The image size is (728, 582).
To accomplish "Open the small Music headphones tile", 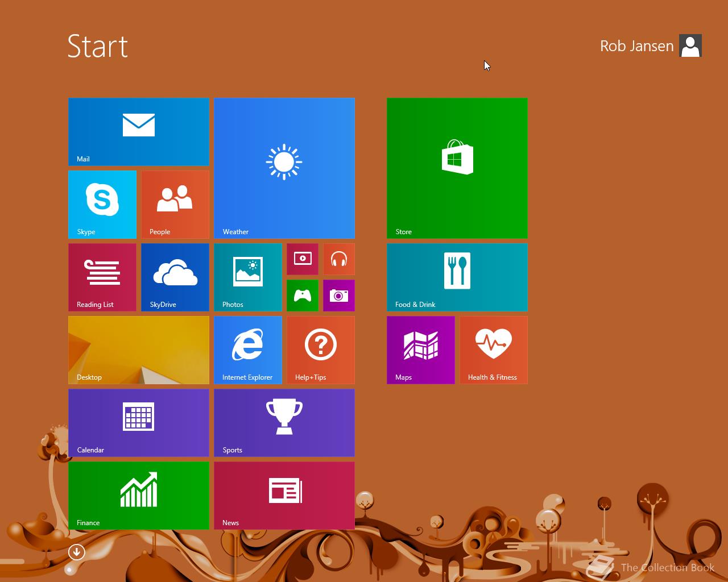I will point(339,259).
